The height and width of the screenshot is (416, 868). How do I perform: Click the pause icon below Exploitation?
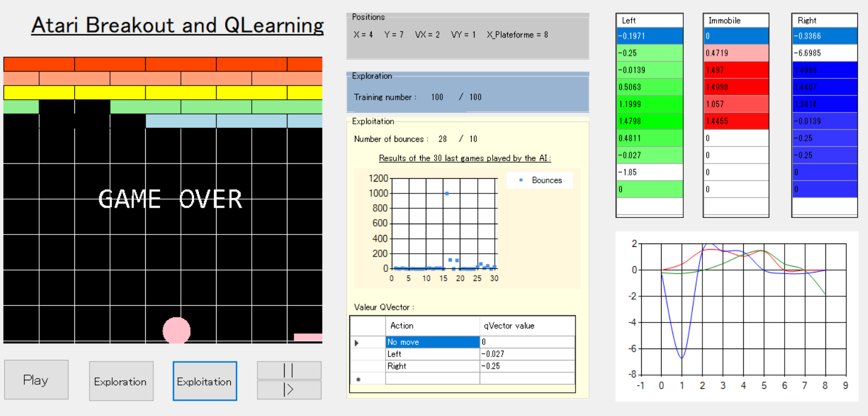(x=289, y=371)
